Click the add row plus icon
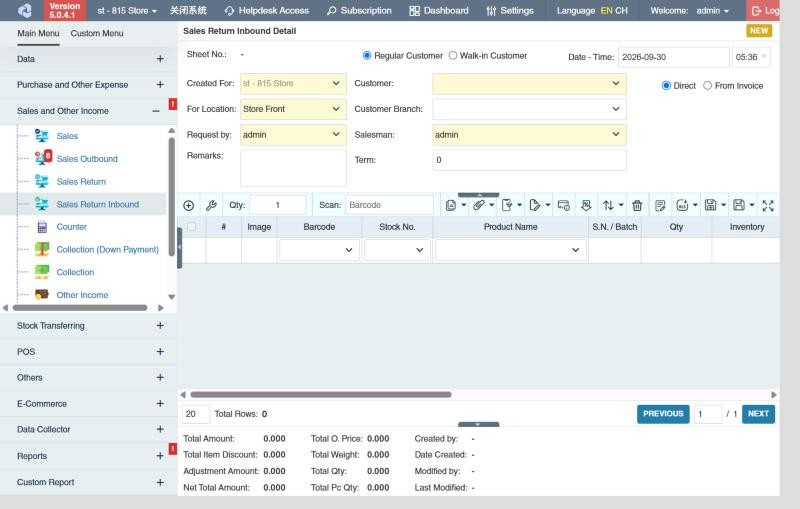Viewport: 800px width, 509px height. point(188,206)
